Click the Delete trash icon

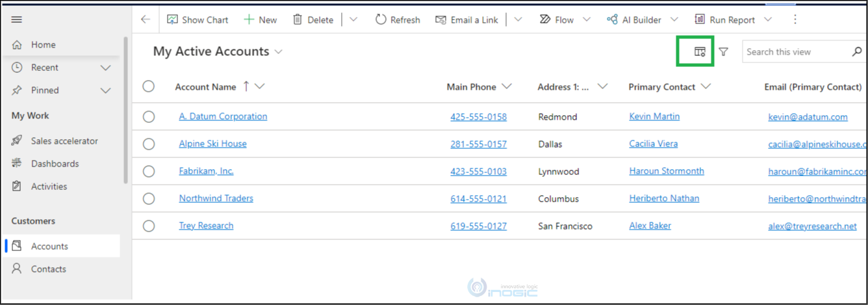tap(298, 20)
